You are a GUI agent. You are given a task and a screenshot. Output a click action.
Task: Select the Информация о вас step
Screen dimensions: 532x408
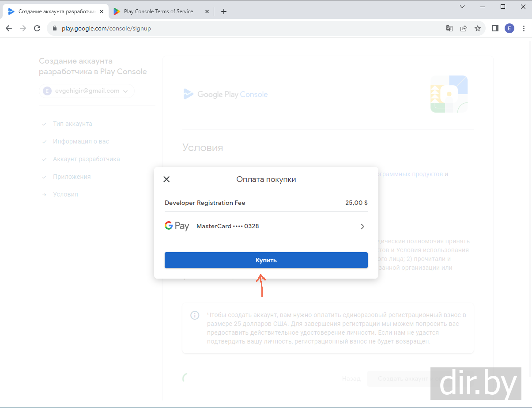coord(81,141)
